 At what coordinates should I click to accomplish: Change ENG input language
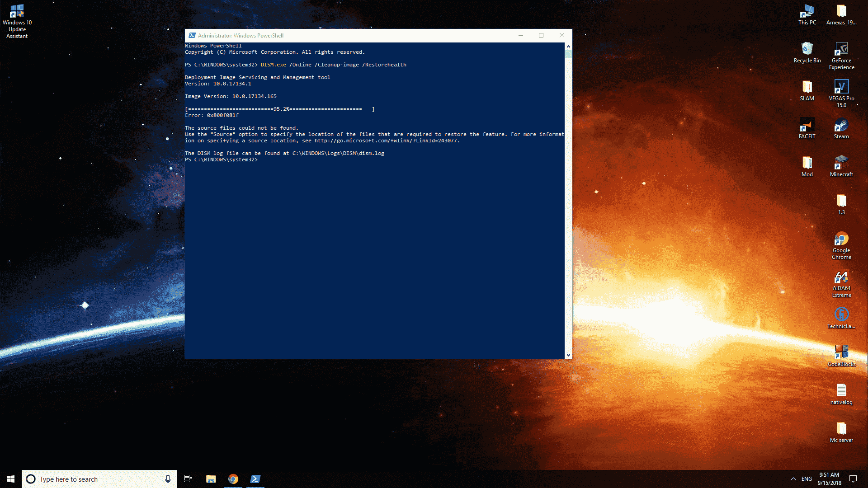click(x=807, y=479)
